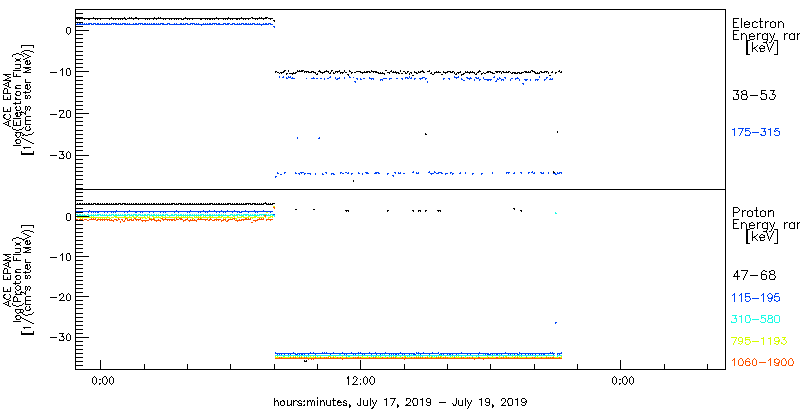Viewport: 800px width, 410px height.
Task: Click the 0 tick label on proton panel
Action: pos(67,217)
